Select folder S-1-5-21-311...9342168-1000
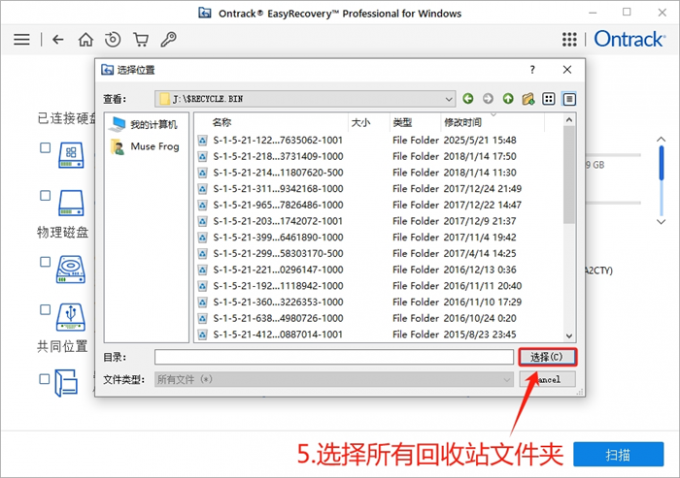This screenshot has height=478, width=680. tap(278, 189)
